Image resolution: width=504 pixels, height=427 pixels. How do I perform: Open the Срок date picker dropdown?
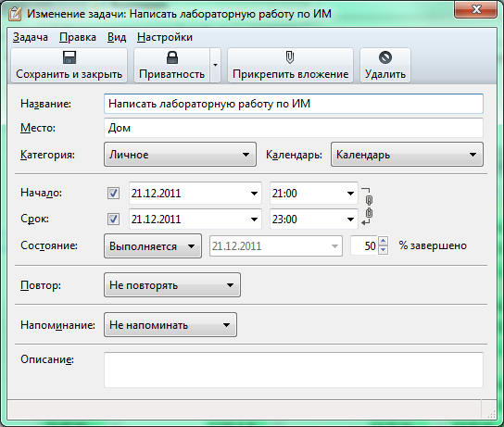(x=254, y=220)
